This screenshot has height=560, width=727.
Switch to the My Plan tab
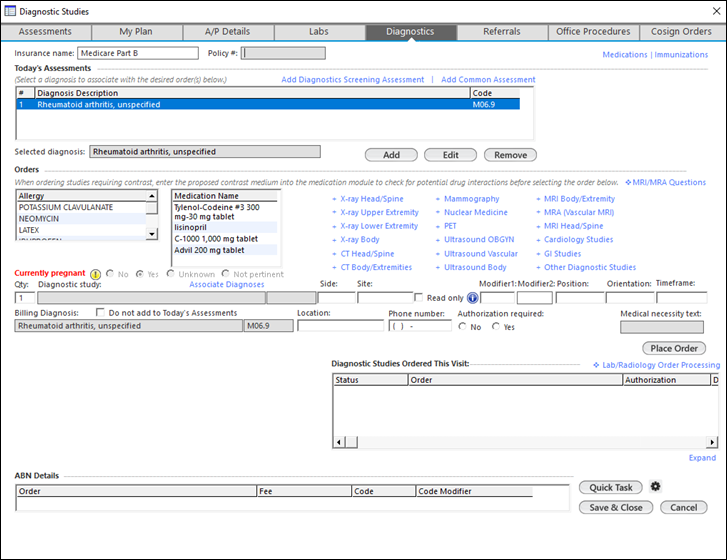point(136,32)
